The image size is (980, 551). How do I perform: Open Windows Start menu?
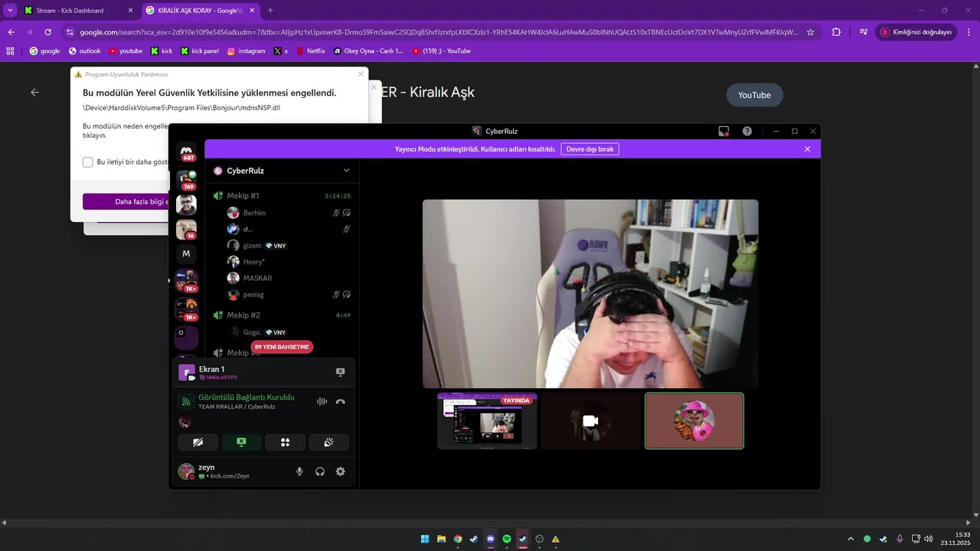click(x=425, y=539)
